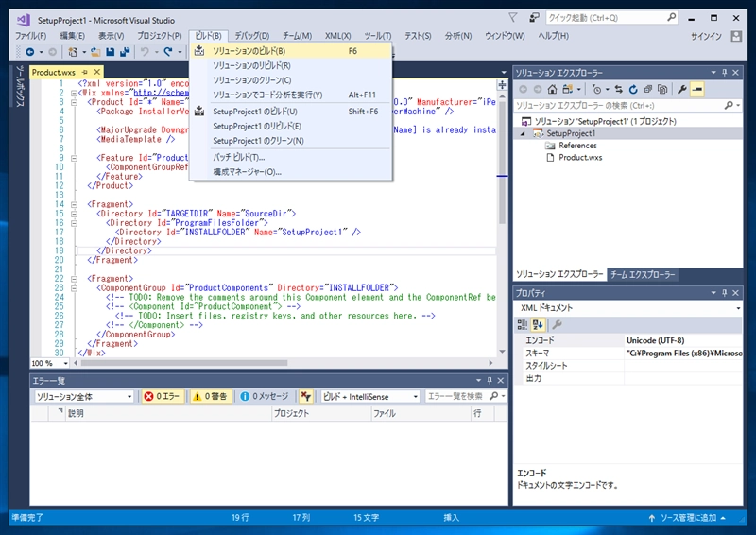Click Collapse All icon in Solution Explorer
Viewport: 756px width, 535px height.
pos(648,89)
